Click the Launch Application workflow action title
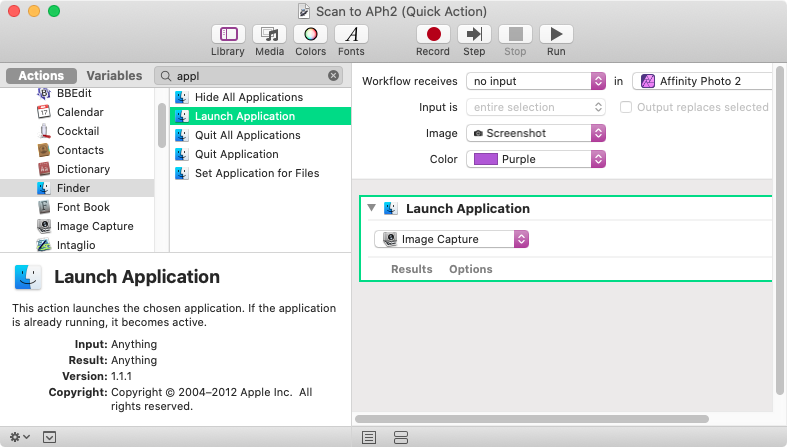This screenshot has width=787, height=447. (x=467, y=208)
